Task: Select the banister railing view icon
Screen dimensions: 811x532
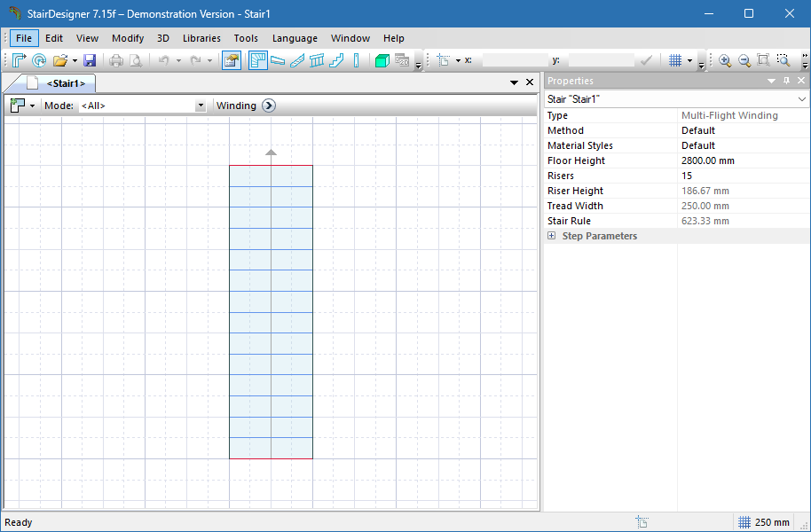Action: [317, 60]
